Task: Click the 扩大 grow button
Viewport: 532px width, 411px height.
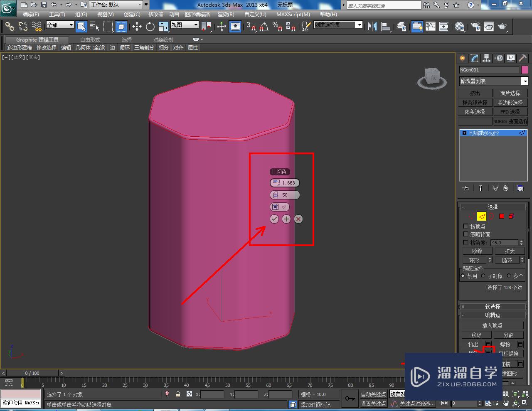Action: click(510, 251)
